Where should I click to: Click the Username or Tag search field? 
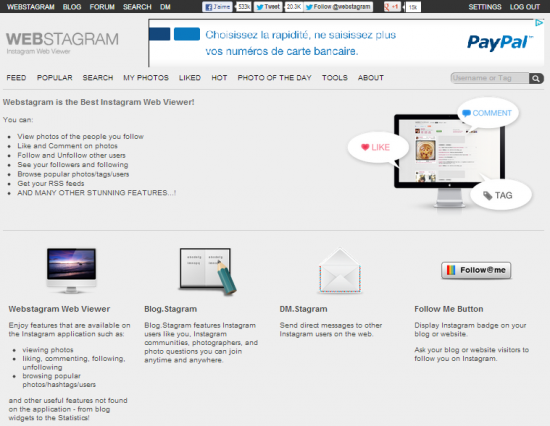490,78
